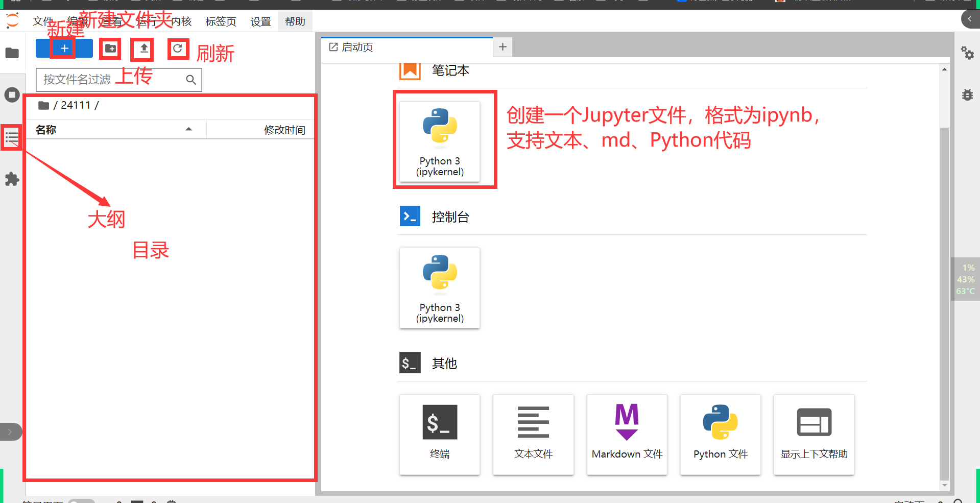The width and height of the screenshot is (980, 503).
Task: Open the 帮助 menu
Action: (x=295, y=21)
